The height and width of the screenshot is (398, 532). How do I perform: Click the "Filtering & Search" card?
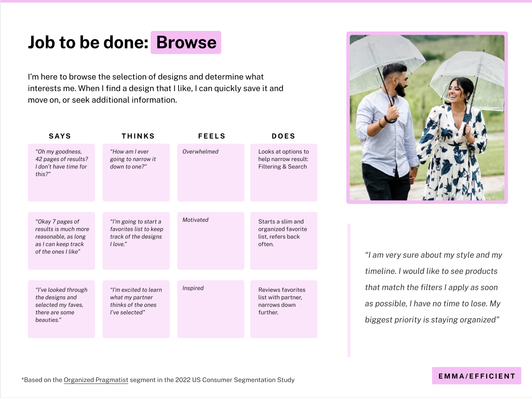click(x=284, y=173)
